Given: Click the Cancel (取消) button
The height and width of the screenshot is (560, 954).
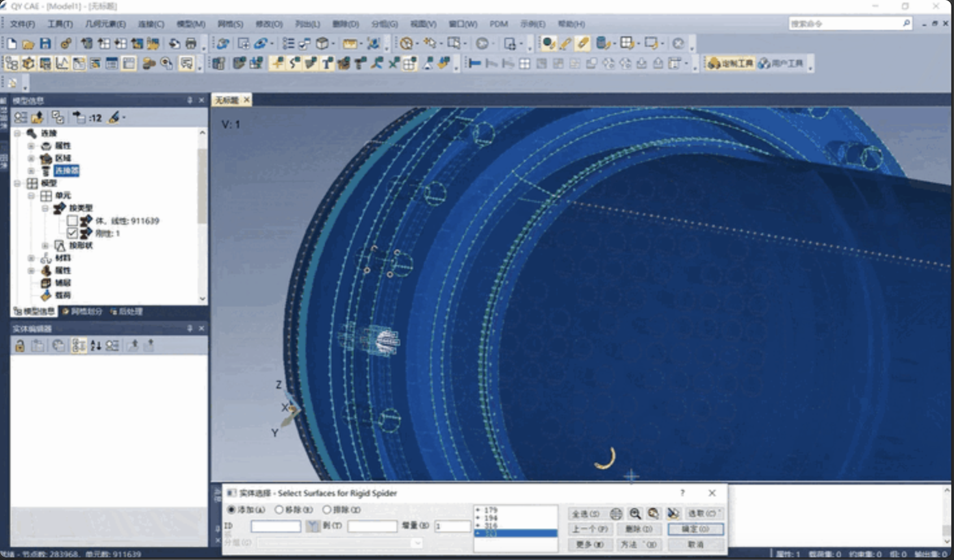Looking at the screenshot, I should 695,544.
